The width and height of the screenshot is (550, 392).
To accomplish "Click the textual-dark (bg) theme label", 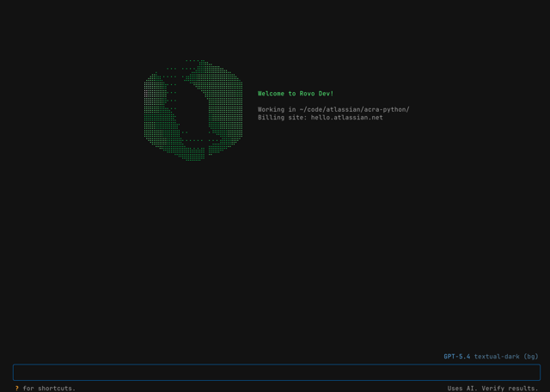I will click(506, 357).
